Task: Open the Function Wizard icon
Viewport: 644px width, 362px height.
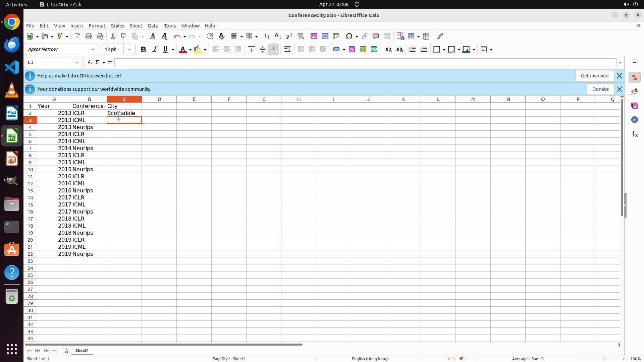Action: (x=90, y=62)
